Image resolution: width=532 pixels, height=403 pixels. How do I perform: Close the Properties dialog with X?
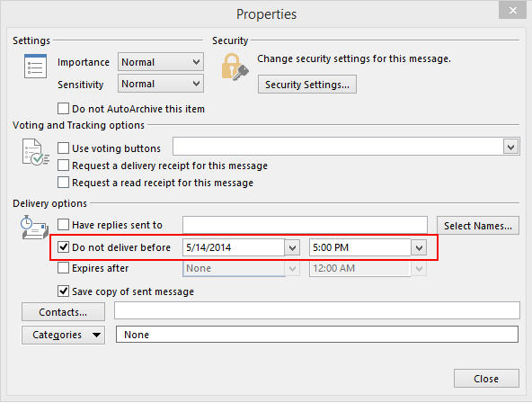click(512, 11)
